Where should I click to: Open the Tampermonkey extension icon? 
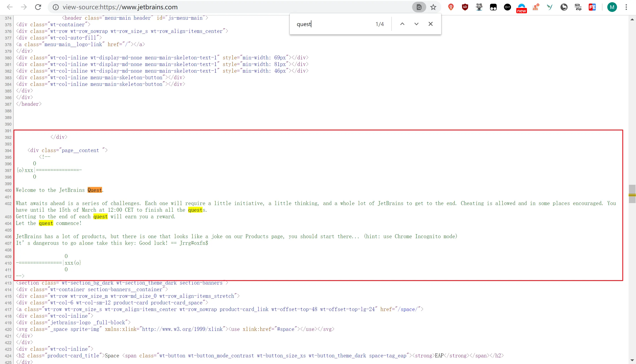tap(493, 7)
